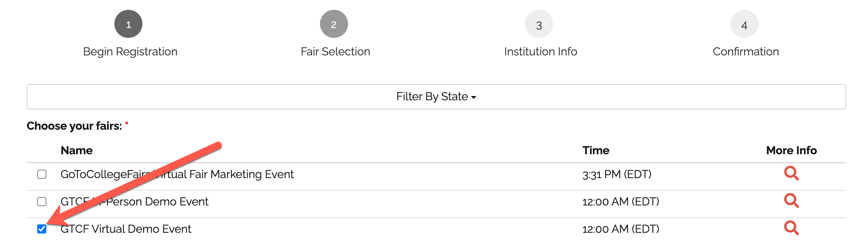Open the Confirmation step label
The height and width of the screenshot is (244, 868).
[x=746, y=52]
